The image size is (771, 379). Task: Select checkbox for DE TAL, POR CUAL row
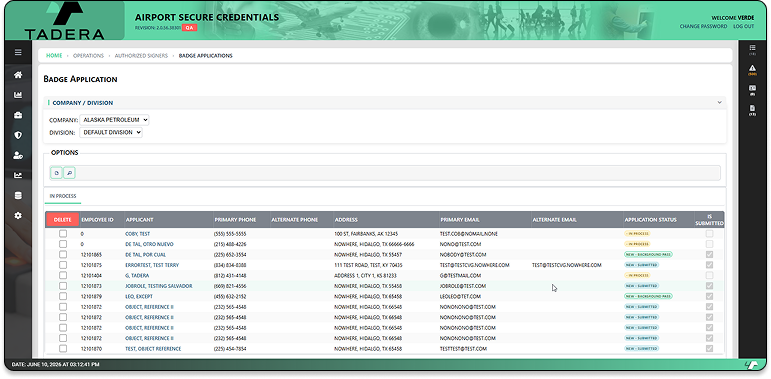pyautogui.click(x=63, y=255)
